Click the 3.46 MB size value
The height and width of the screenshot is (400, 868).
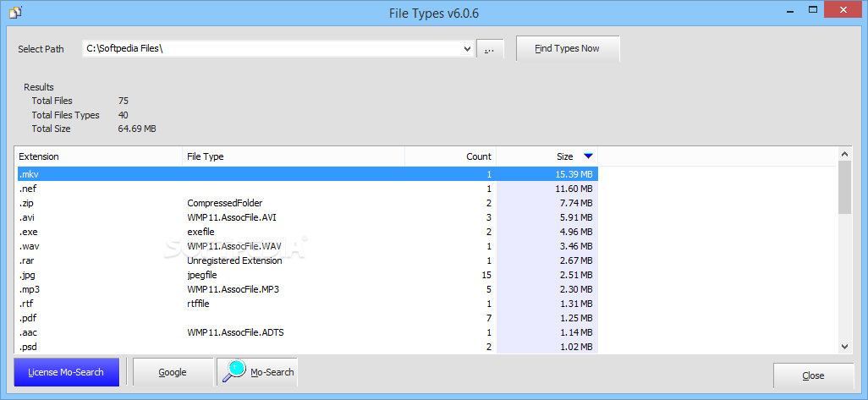point(576,246)
